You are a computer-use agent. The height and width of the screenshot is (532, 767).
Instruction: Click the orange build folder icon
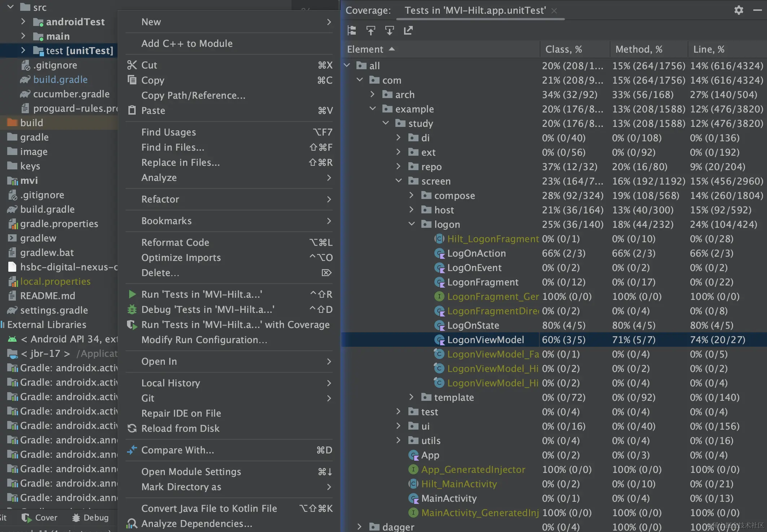[12, 123]
